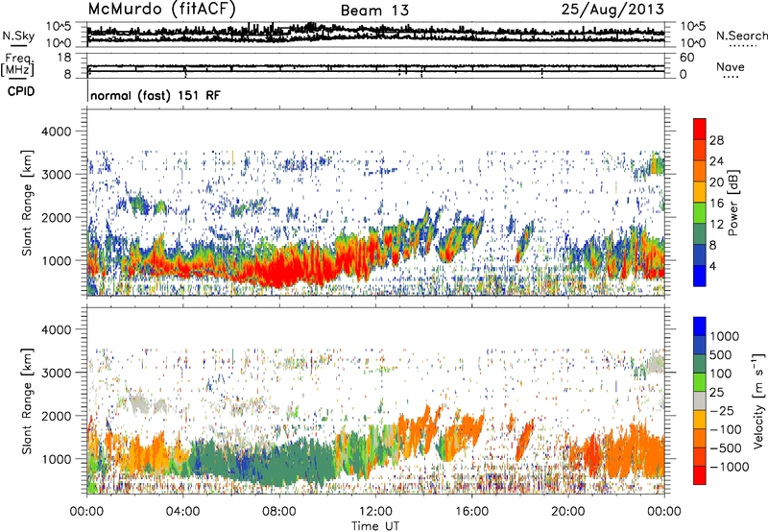
Task: Pick the red top segment of Power colorbar
Action: (700, 129)
